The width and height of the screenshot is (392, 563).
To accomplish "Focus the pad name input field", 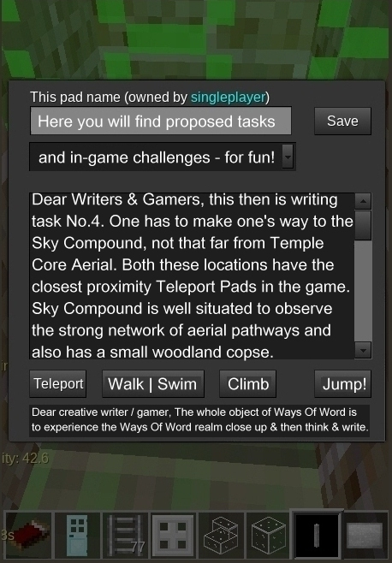I will [161, 121].
